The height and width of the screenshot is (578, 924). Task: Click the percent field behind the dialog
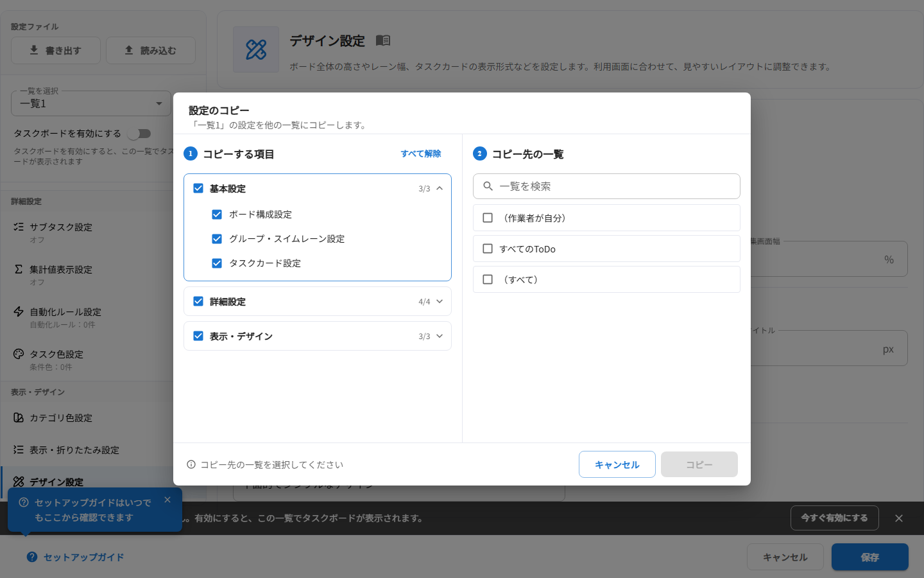click(829, 259)
